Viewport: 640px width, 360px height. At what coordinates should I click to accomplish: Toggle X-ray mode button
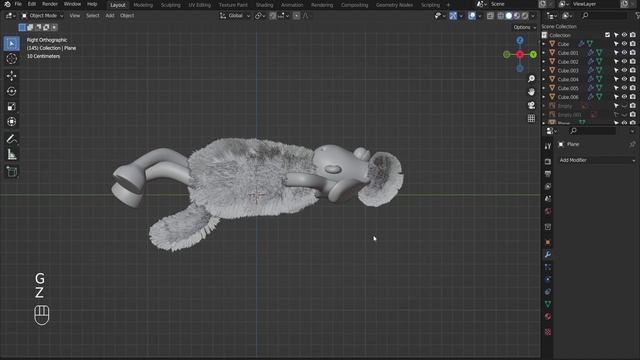[490, 16]
